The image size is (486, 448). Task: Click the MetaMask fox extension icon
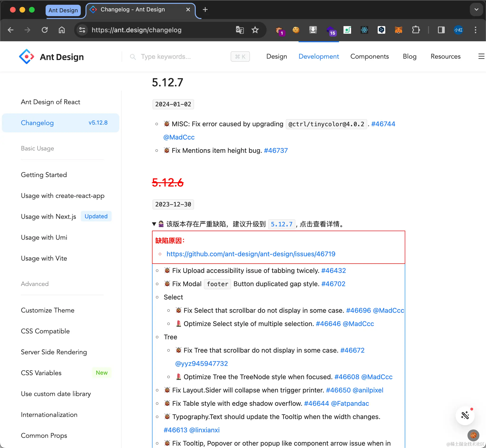tap(398, 30)
